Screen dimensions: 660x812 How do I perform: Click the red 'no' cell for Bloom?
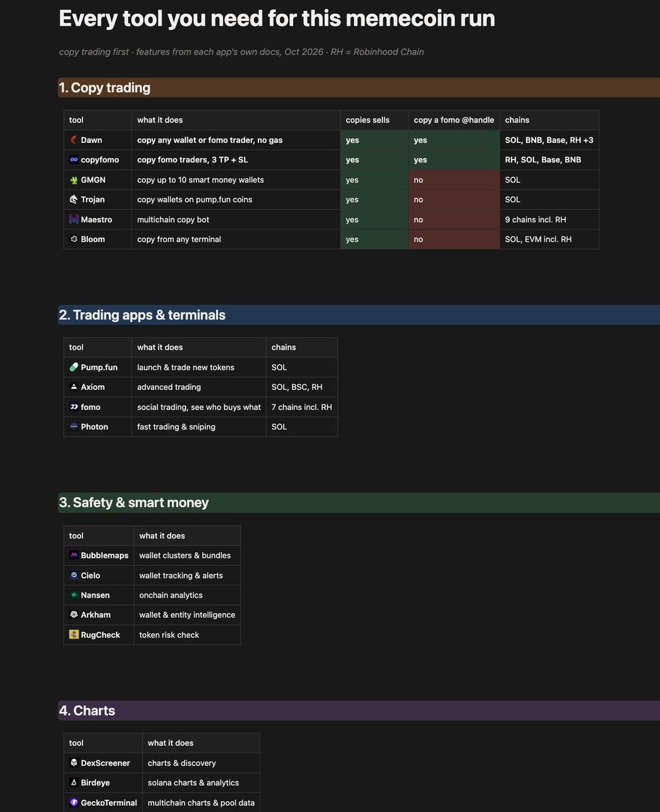point(454,240)
